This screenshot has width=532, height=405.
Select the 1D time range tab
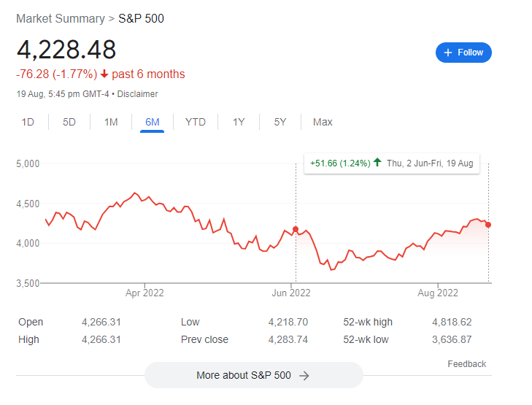(28, 122)
